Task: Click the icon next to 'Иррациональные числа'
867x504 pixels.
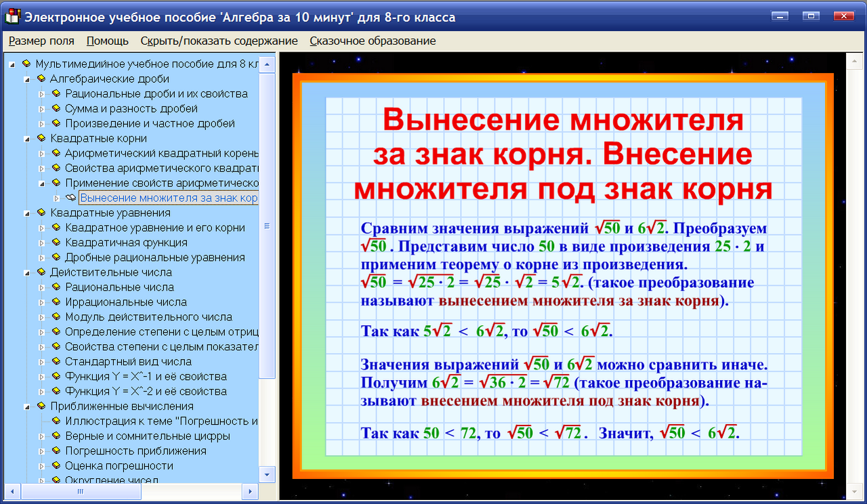Action: coord(56,301)
